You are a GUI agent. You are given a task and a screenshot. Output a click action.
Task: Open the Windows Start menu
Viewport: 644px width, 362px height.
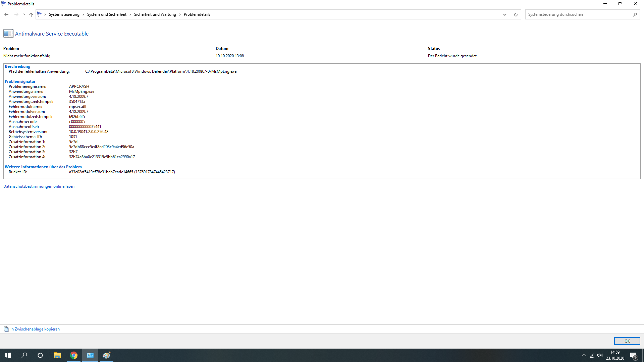pyautogui.click(x=8, y=355)
